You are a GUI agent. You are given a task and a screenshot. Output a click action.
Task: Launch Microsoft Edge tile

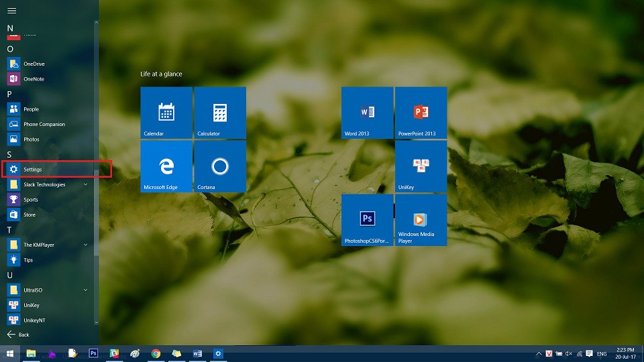166,166
